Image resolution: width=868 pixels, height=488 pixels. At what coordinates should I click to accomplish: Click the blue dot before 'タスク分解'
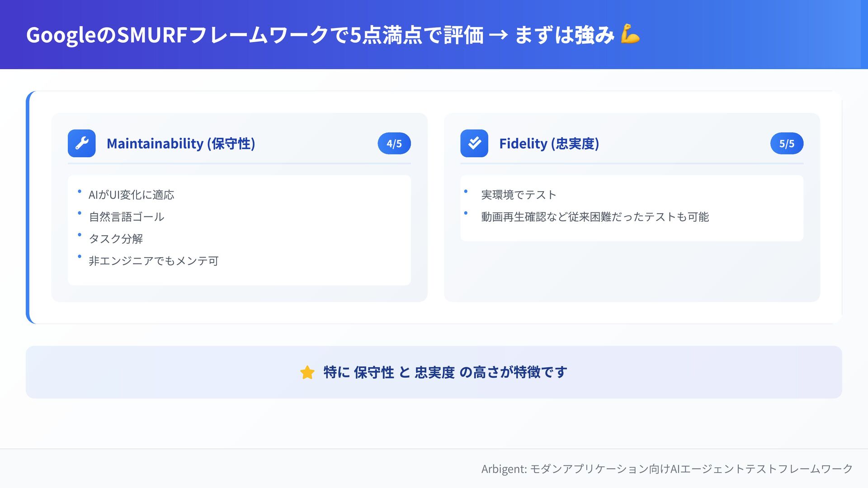pyautogui.click(x=80, y=235)
